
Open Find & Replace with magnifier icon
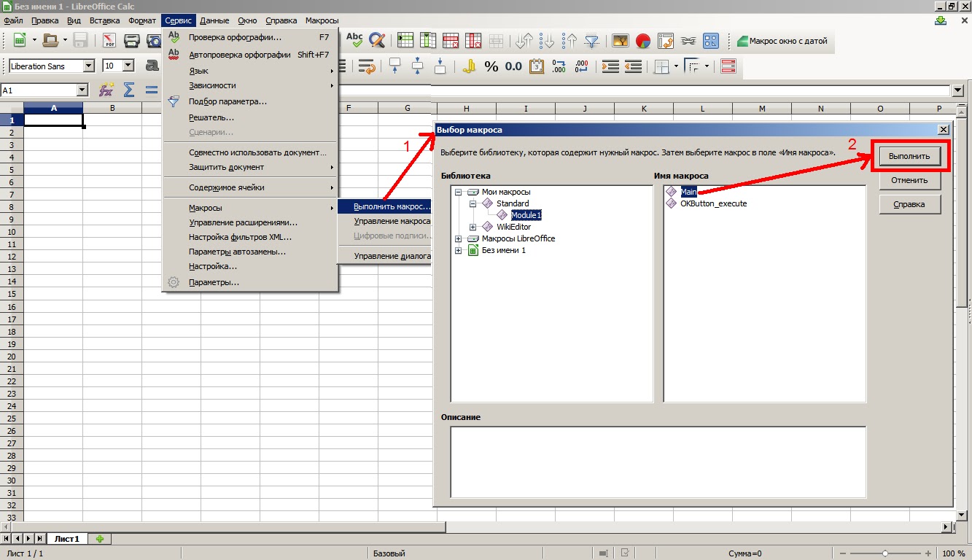coord(377,41)
